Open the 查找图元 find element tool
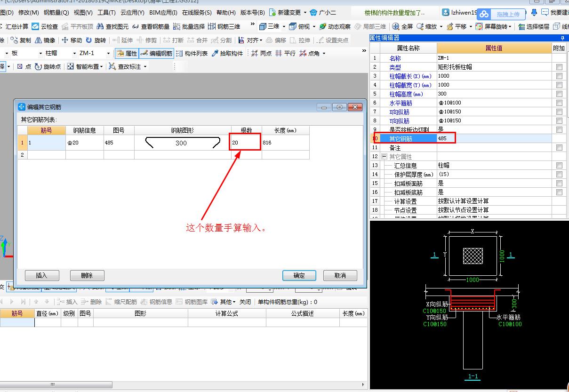Image resolution: width=569 pixels, height=392 pixels. (x=113, y=27)
